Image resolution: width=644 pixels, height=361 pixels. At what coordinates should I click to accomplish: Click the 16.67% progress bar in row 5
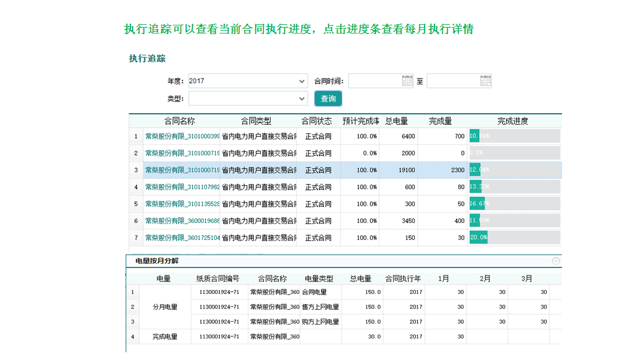[x=514, y=204]
